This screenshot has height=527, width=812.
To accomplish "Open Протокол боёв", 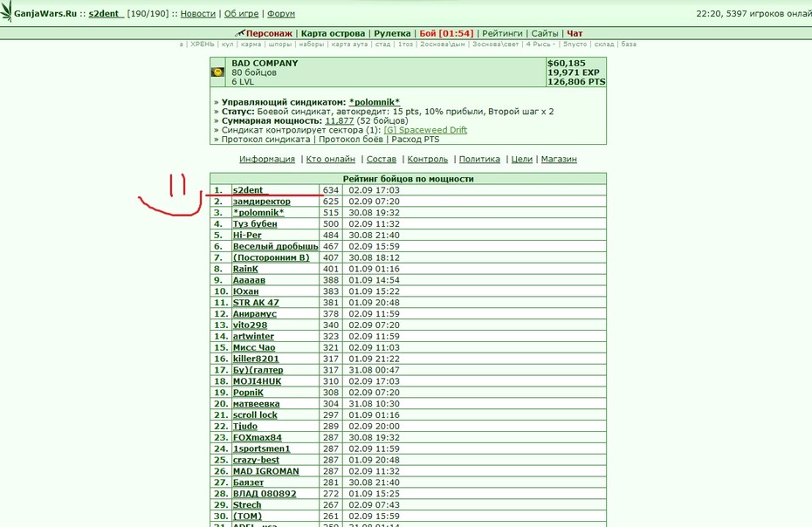I will 351,140.
